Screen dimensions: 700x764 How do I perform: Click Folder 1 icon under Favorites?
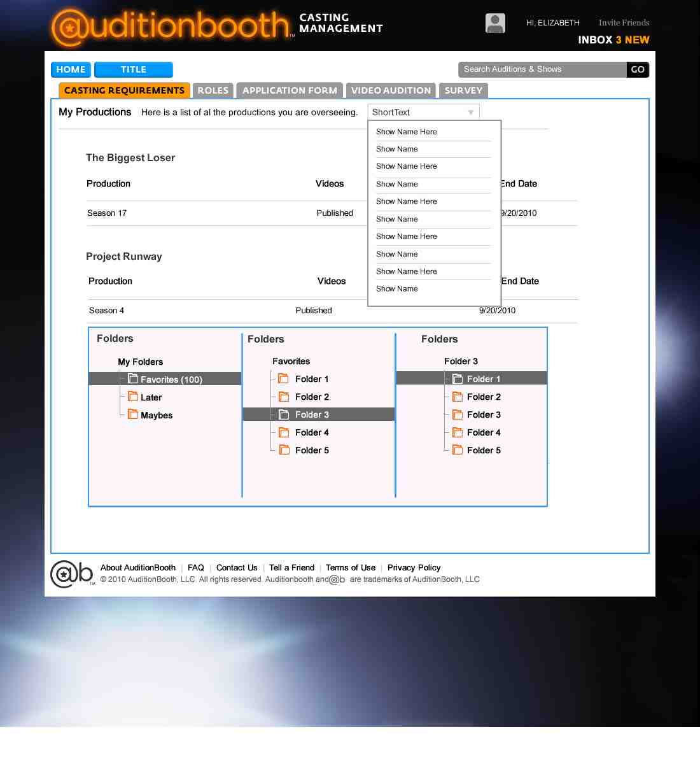coord(284,378)
